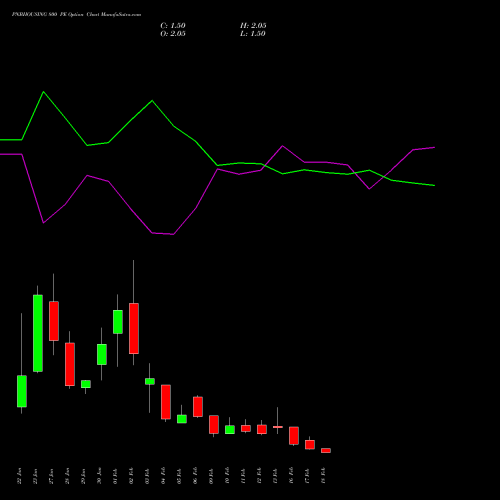Screen dimensions: 500x500
Task: Click the red candle above 28 Jan
Action: pos(70,364)
